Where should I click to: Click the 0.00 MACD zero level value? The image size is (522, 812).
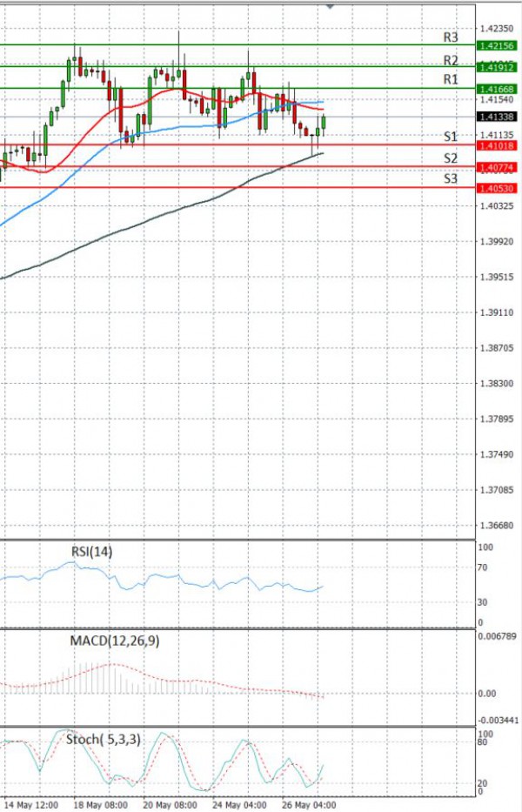(x=487, y=694)
